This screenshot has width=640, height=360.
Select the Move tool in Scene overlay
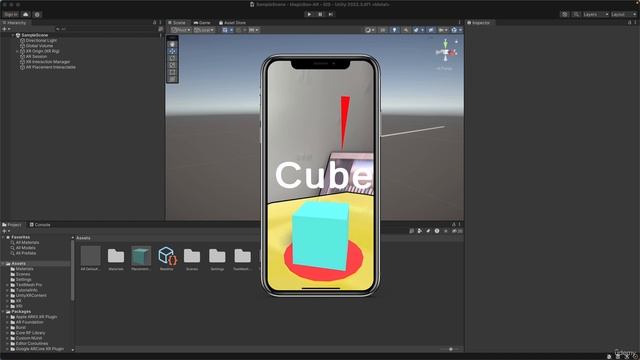(x=172, y=51)
